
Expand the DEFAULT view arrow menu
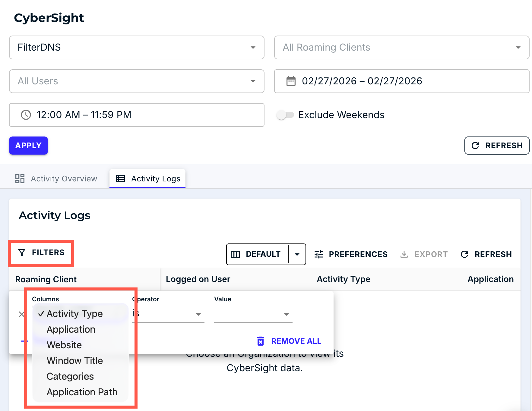297,254
